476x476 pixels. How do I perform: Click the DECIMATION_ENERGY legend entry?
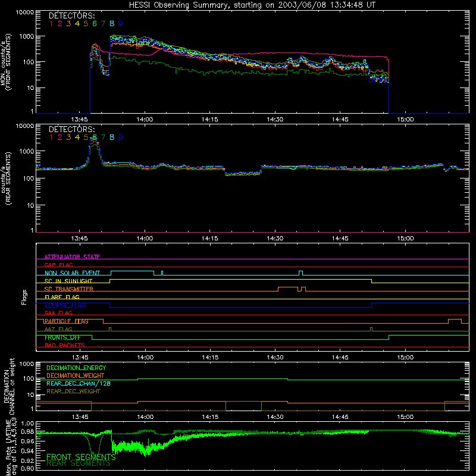pyautogui.click(x=76, y=368)
